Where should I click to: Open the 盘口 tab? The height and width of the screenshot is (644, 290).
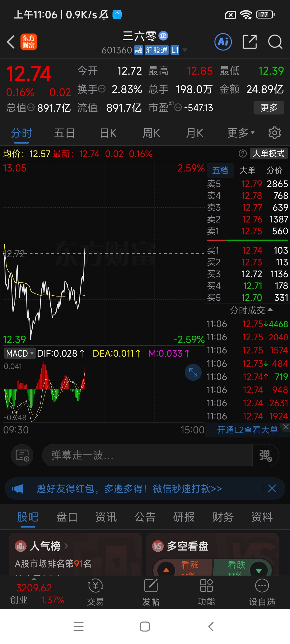pos(67,517)
